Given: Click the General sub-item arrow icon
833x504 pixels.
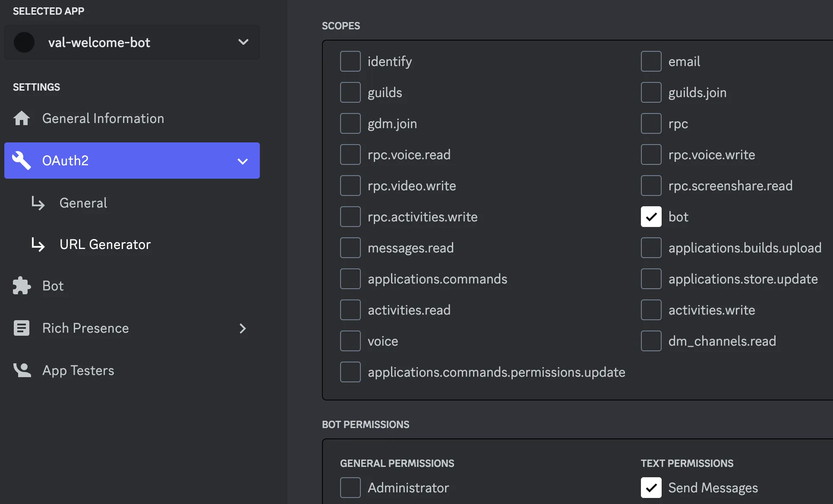Looking at the screenshot, I should (38, 203).
